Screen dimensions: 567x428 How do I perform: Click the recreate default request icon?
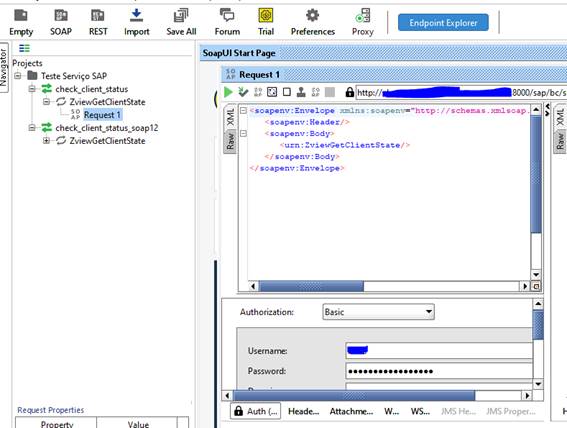[258, 92]
